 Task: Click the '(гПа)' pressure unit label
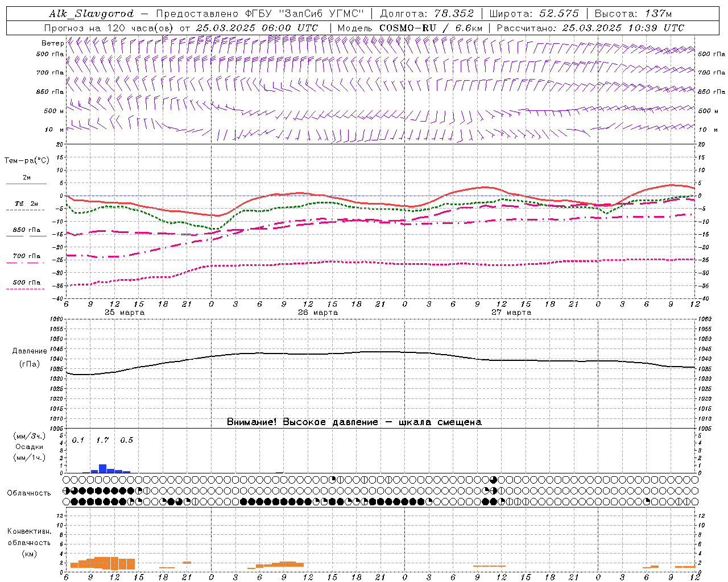pos(30,364)
